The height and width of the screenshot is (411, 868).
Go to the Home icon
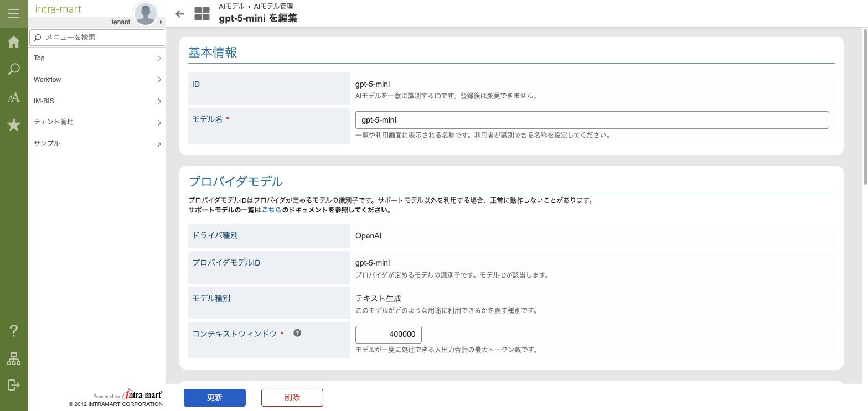coord(14,42)
